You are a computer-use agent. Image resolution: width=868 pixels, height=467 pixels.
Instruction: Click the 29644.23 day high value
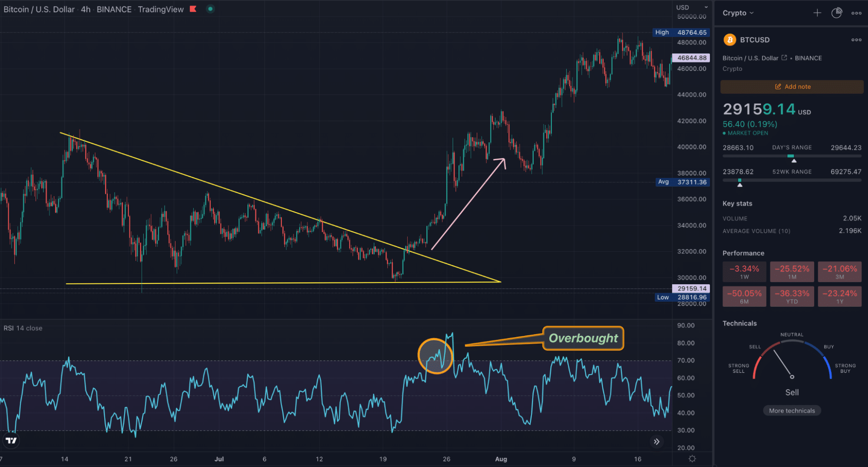pos(846,148)
